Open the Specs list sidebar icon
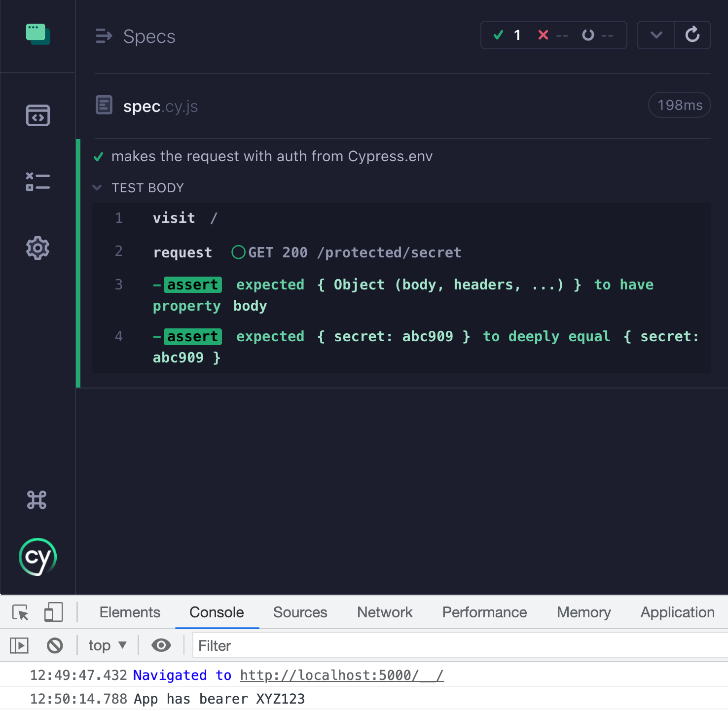Image resolution: width=728 pixels, height=711 pixels. [37, 115]
